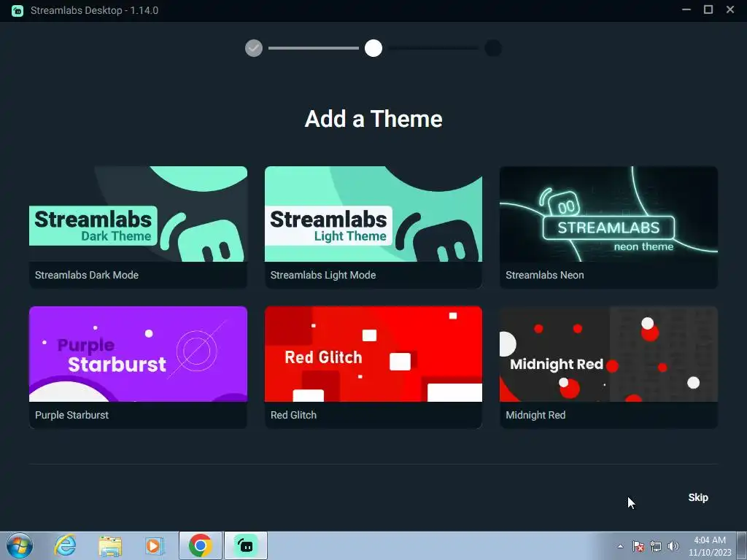747x560 pixels.
Task: Skip the theme selection step
Action: tap(698, 497)
